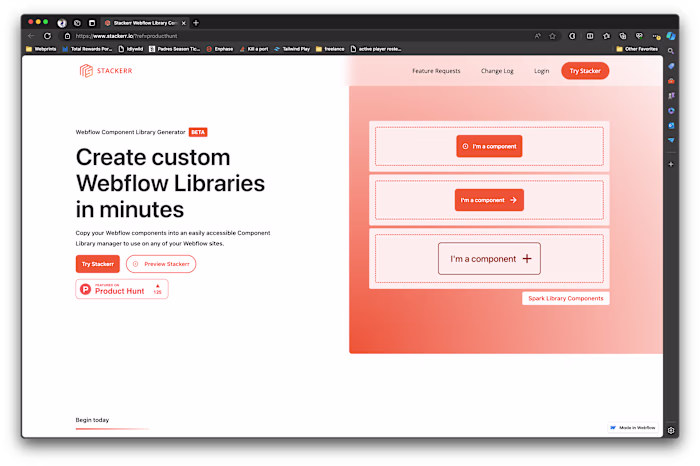Click the Made in Webflow badge
The height and width of the screenshot is (466, 700).
coord(633,428)
